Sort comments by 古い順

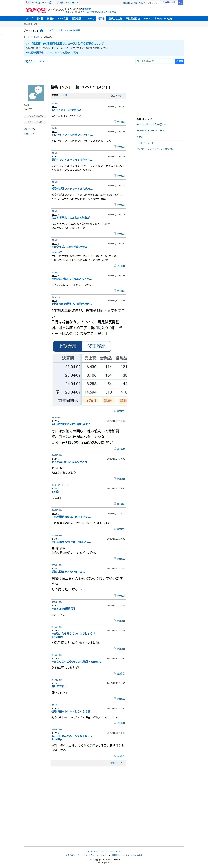[x=64, y=95]
